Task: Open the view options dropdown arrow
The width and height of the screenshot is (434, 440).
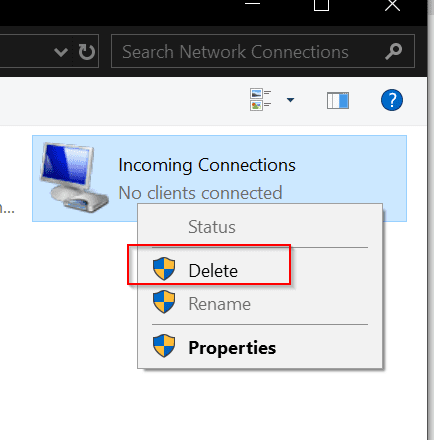Action: [x=290, y=100]
